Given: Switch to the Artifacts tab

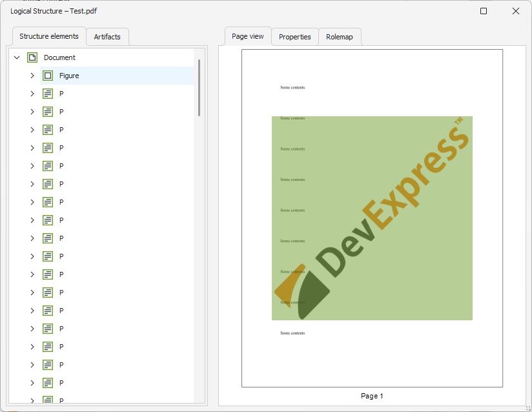Looking at the screenshot, I should click(x=107, y=37).
